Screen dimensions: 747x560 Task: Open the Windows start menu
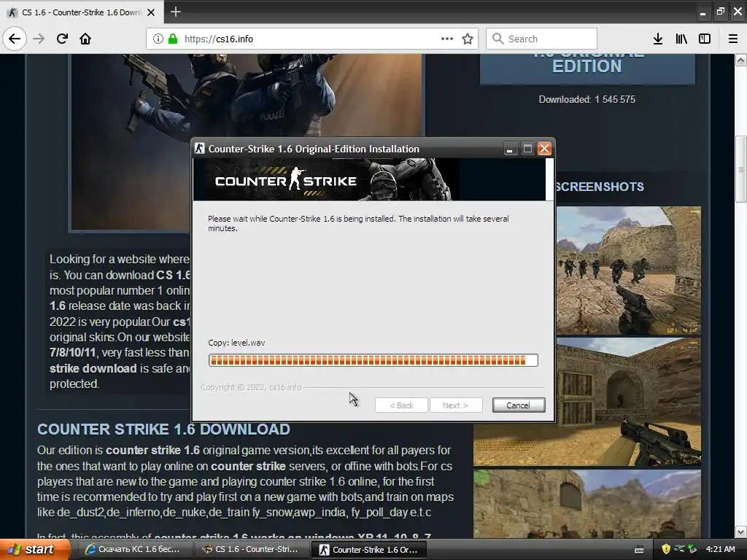(x=34, y=549)
